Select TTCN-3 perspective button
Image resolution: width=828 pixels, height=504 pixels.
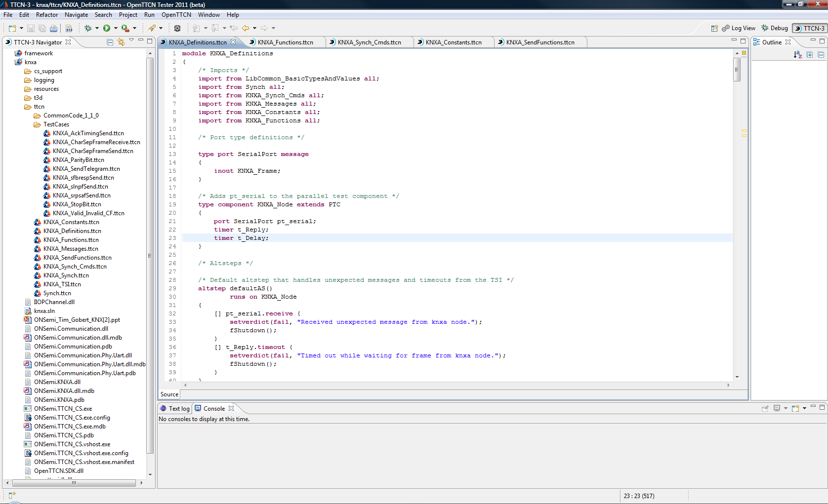[x=810, y=28]
